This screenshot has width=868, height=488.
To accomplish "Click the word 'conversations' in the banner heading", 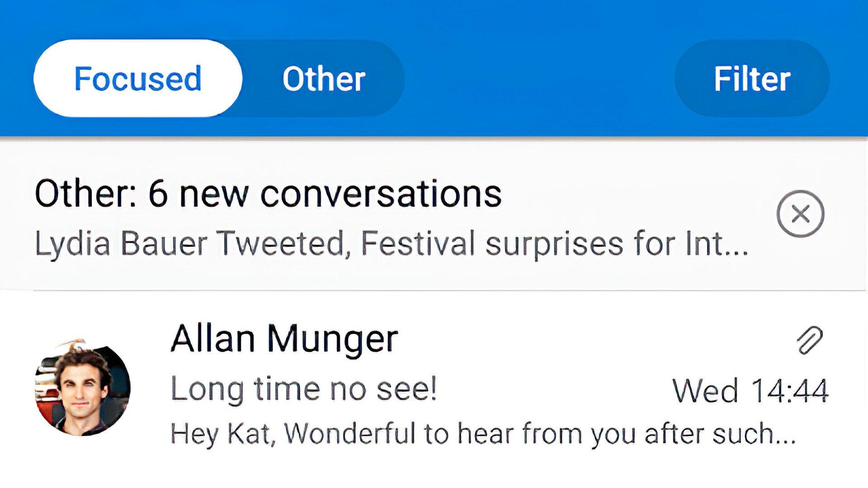I will 381,194.
